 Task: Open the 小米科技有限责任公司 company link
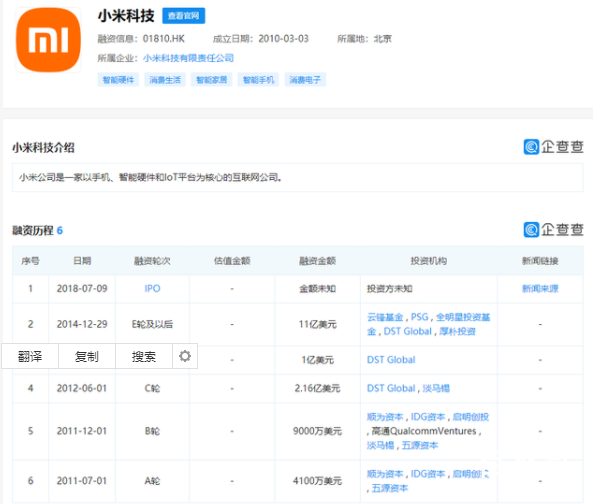click(188, 58)
